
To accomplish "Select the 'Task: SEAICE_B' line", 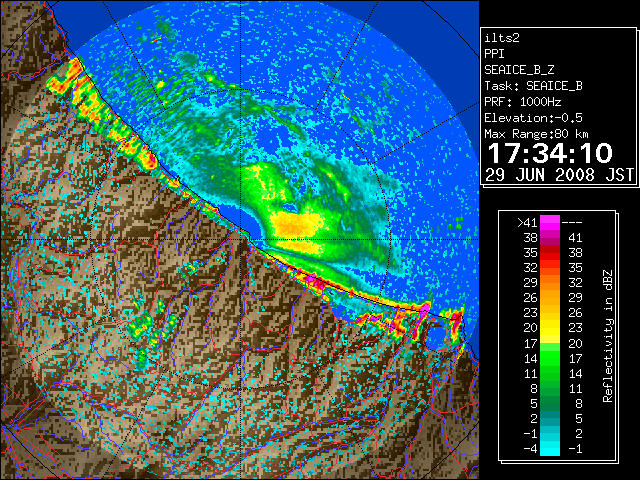I will (x=533, y=86).
